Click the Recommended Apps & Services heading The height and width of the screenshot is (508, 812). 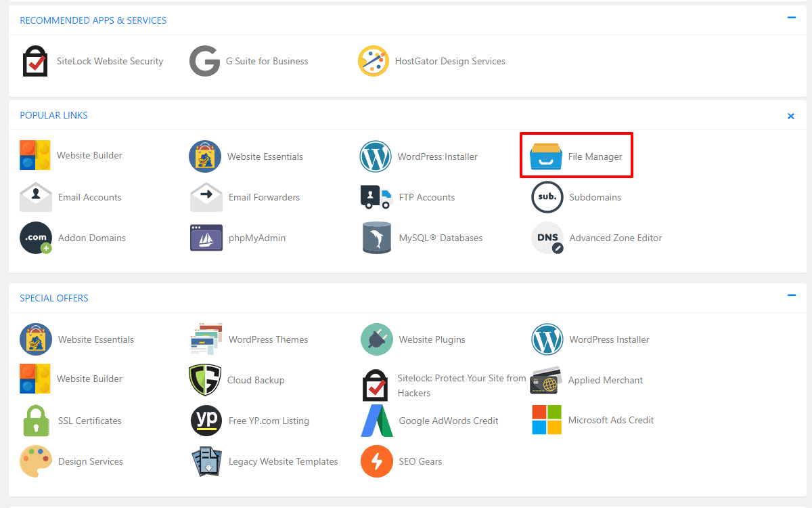(93, 20)
